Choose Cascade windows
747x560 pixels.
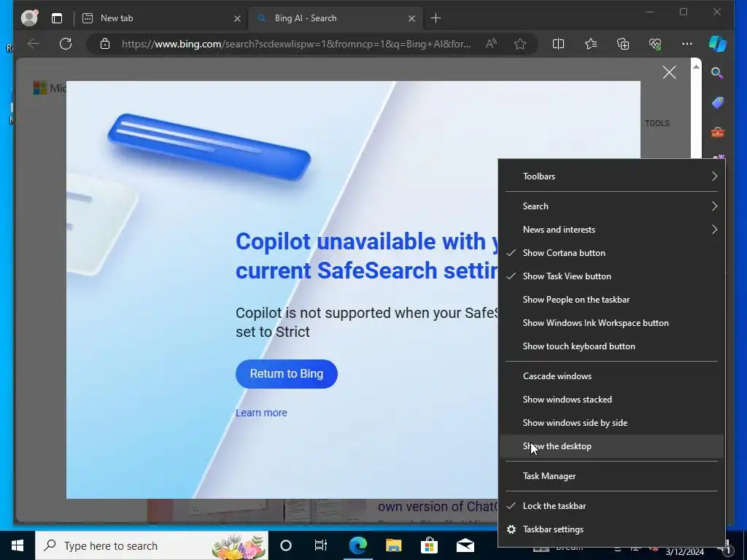click(x=611, y=376)
